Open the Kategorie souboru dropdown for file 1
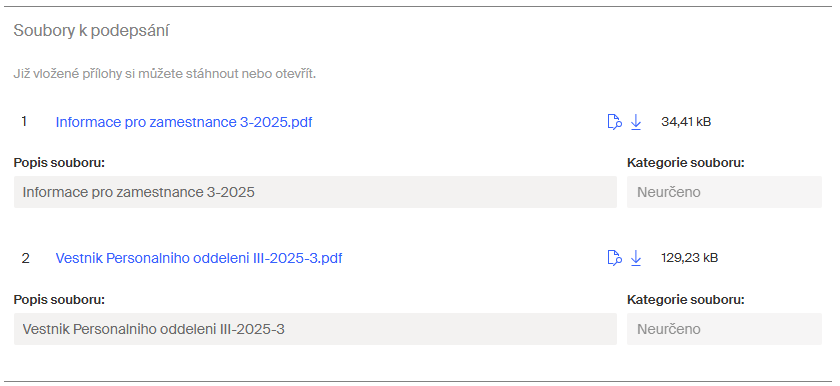 (724, 192)
